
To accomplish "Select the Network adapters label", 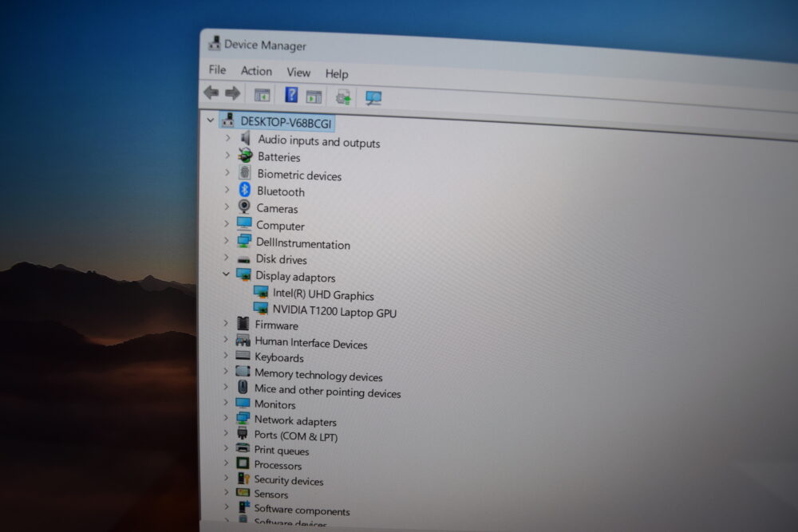I will (x=296, y=420).
